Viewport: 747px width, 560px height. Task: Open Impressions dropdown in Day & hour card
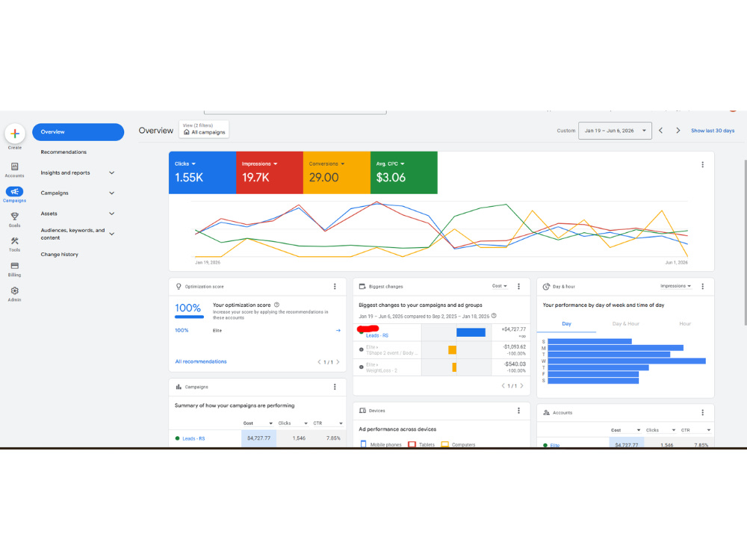675,286
